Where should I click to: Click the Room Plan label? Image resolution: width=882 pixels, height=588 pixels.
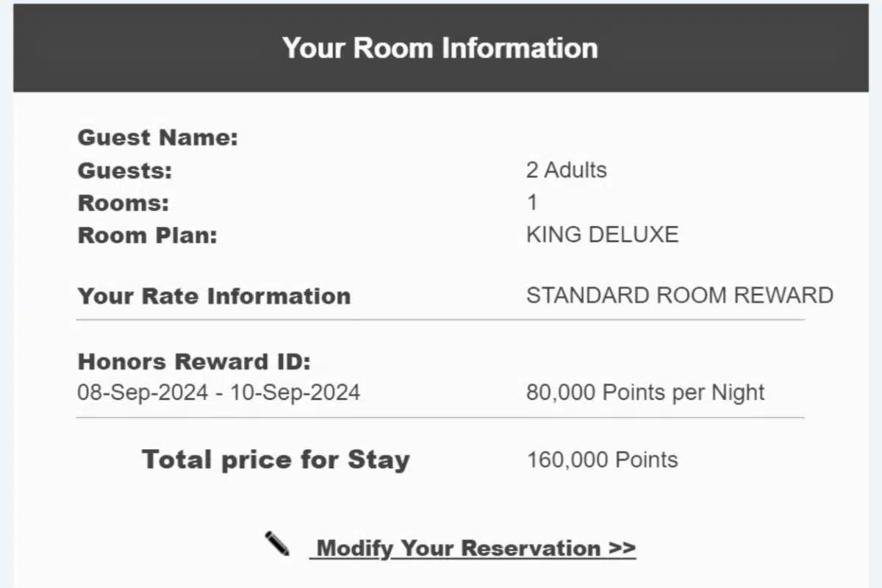(x=148, y=235)
